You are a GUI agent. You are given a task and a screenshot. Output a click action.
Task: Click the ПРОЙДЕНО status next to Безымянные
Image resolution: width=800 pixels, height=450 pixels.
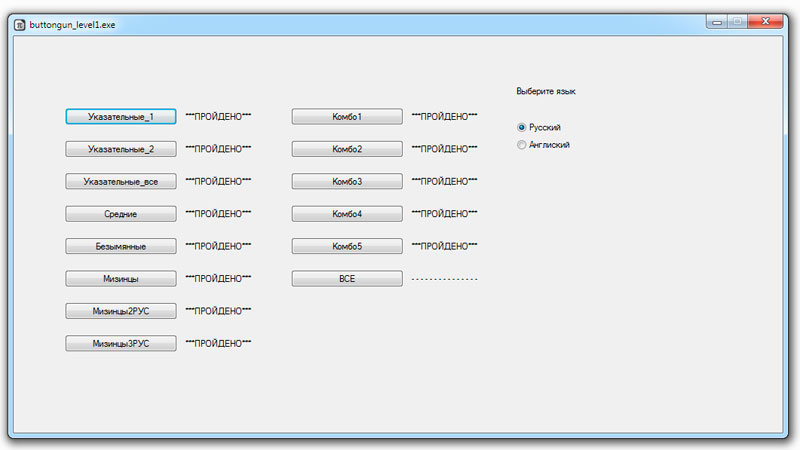(x=218, y=246)
